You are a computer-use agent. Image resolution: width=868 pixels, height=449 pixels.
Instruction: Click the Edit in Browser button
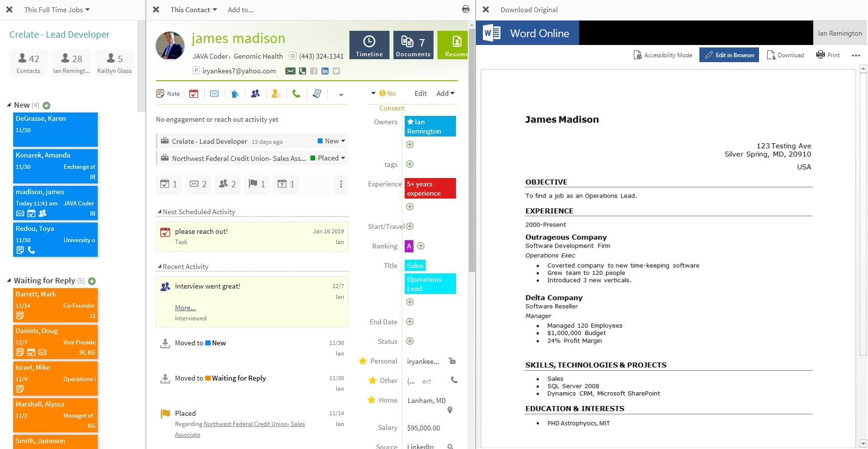729,55
